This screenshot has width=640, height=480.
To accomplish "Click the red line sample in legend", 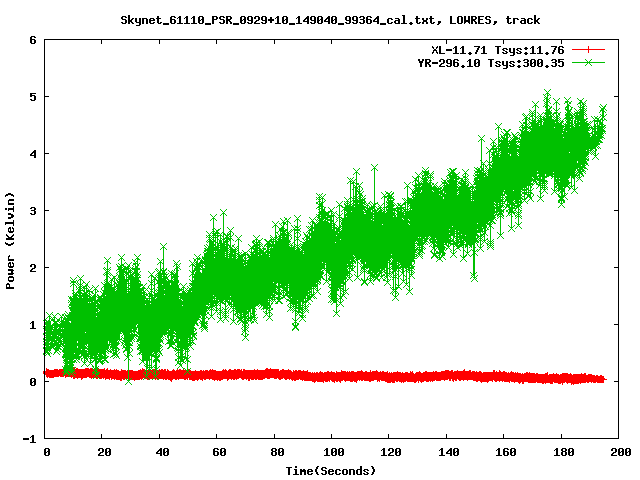I will 589,49.
